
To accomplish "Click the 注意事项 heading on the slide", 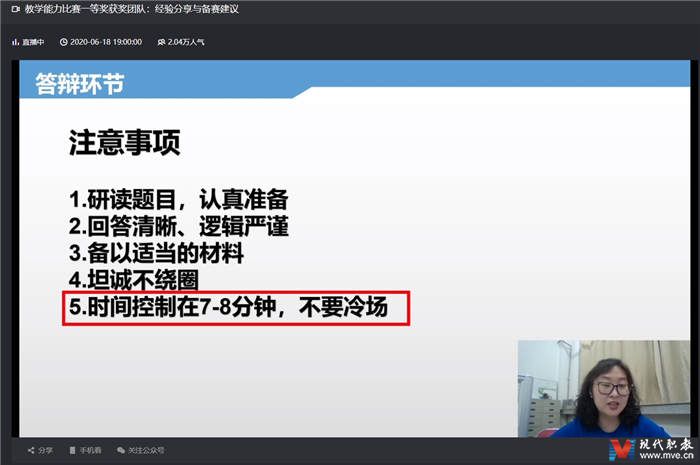I will [x=124, y=143].
